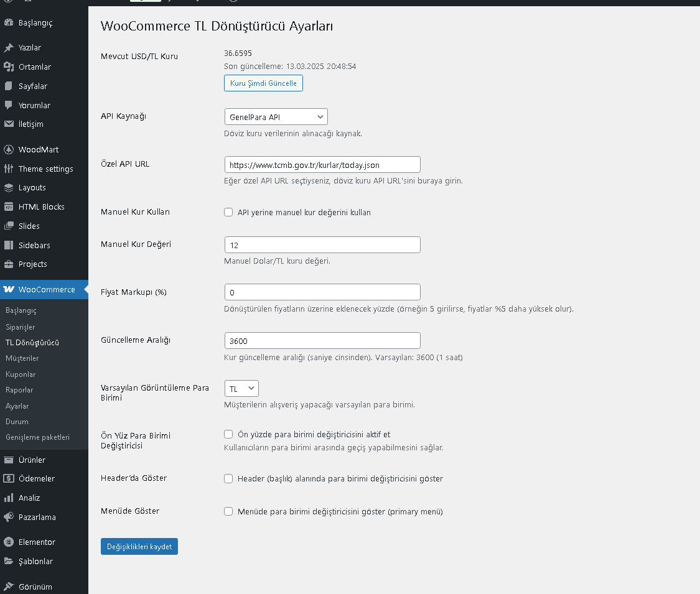Click the Ürünler archive icon
Screen dimensions: 700x594
tap(9, 460)
